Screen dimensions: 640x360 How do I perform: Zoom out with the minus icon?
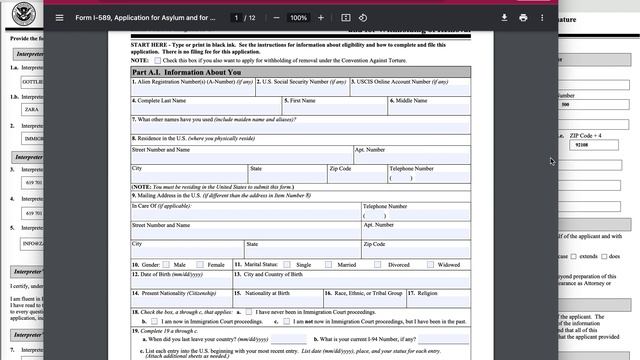(x=276, y=18)
